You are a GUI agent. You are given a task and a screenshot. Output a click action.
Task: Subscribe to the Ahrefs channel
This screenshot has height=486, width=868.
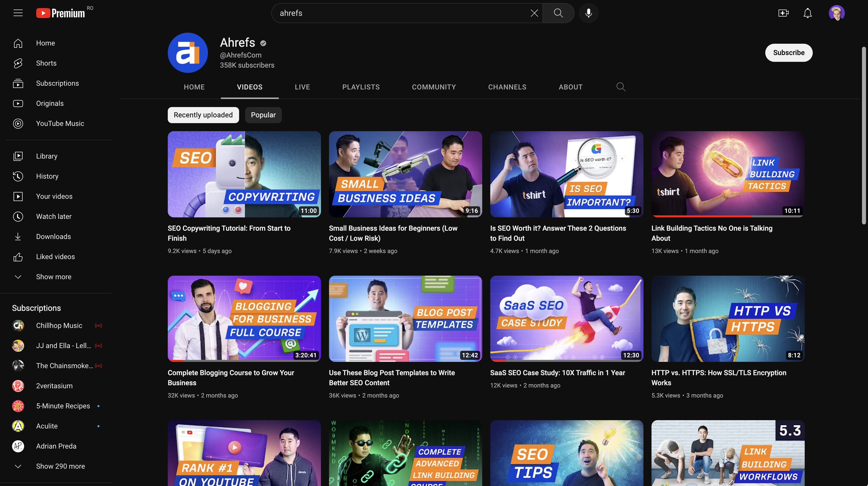point(788,53)
